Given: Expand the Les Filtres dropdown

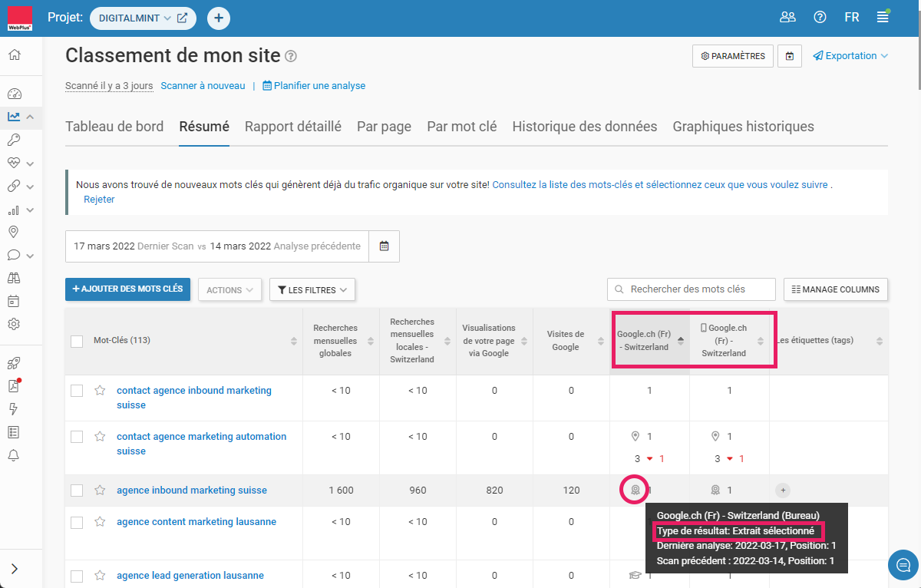Looking at the screenshot, I should pos(312,290).
